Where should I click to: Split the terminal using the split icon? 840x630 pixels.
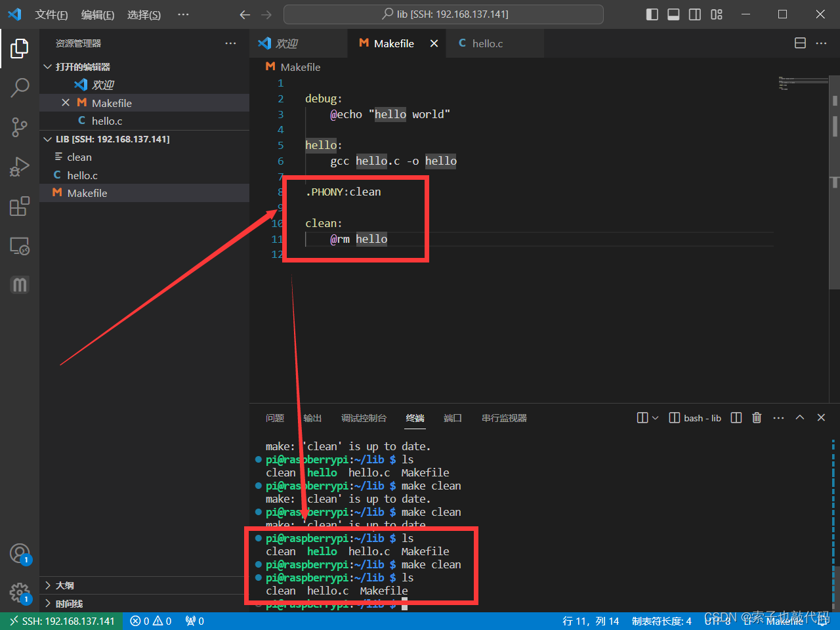(736, 418)
